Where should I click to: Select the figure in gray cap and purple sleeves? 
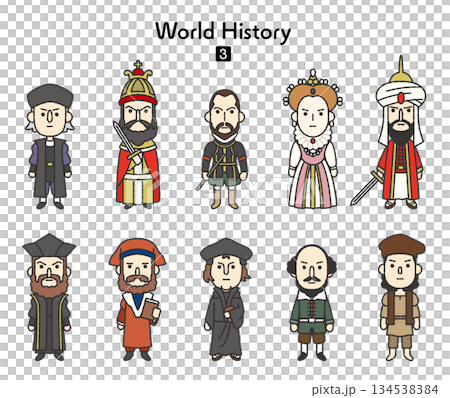[x=50, y=146]
